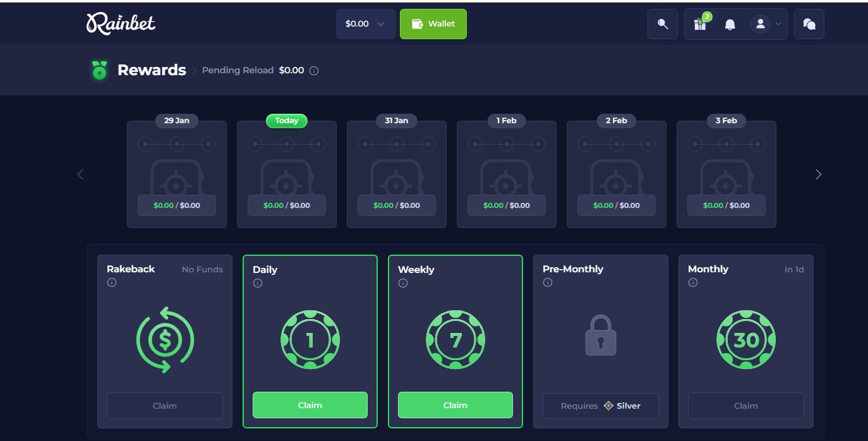Expand the $0.00 balance dropdown

coord(365,24)
